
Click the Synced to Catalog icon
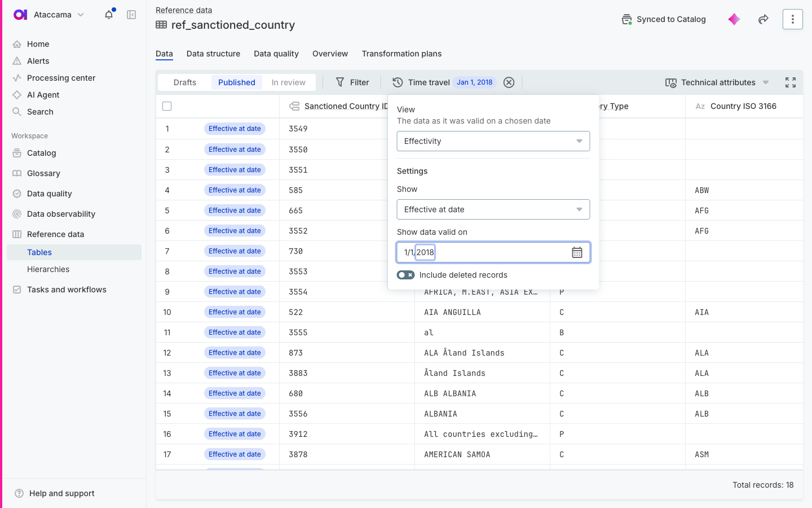tap(626, 19)
